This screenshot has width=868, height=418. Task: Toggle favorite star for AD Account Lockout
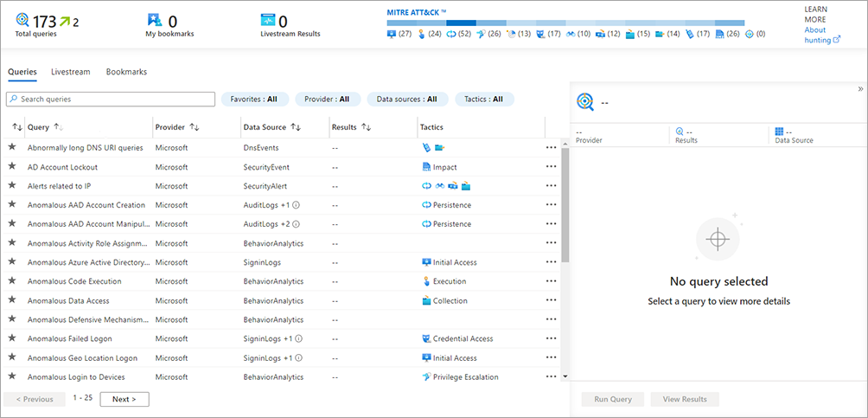point(12,166)
